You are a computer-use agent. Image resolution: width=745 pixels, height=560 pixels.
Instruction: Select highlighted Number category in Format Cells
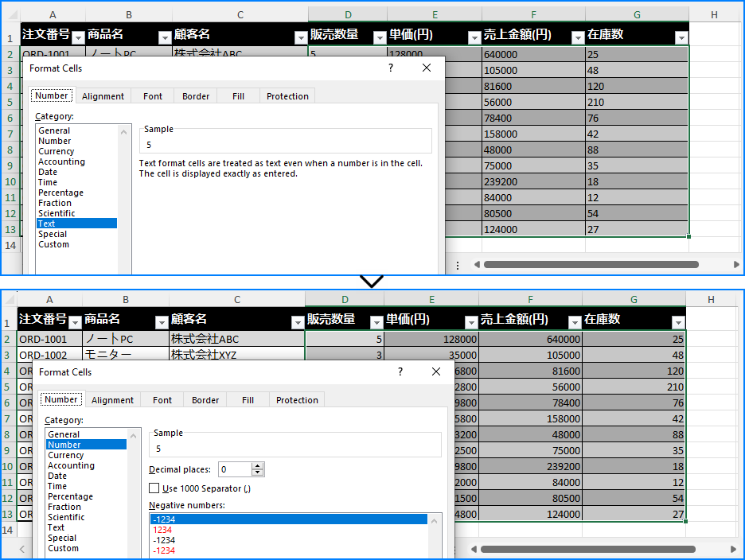(86, 445)
